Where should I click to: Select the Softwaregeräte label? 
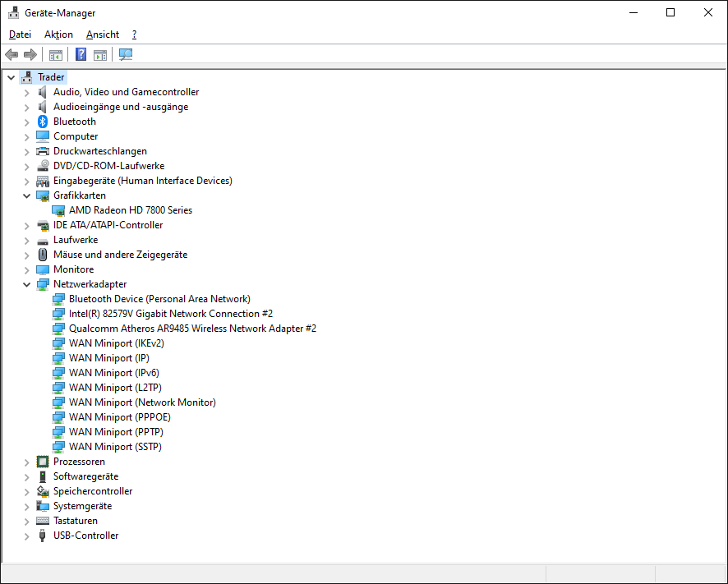(86, 476)
